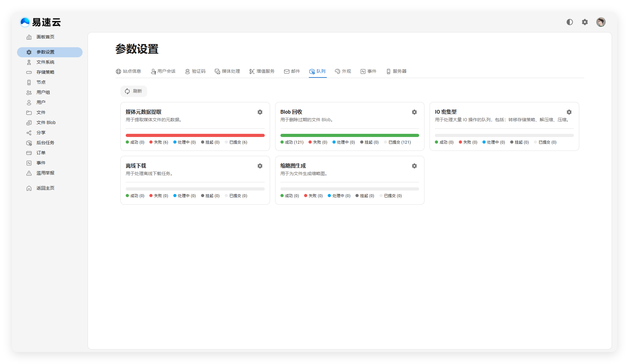The image size is (629, 364).
Task: Open 后台任务 in the sidebar
Action: pos(45,143)
